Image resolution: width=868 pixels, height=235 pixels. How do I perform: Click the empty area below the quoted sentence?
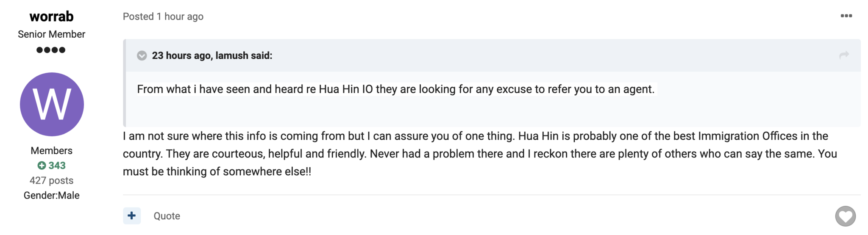pos(492,111)
